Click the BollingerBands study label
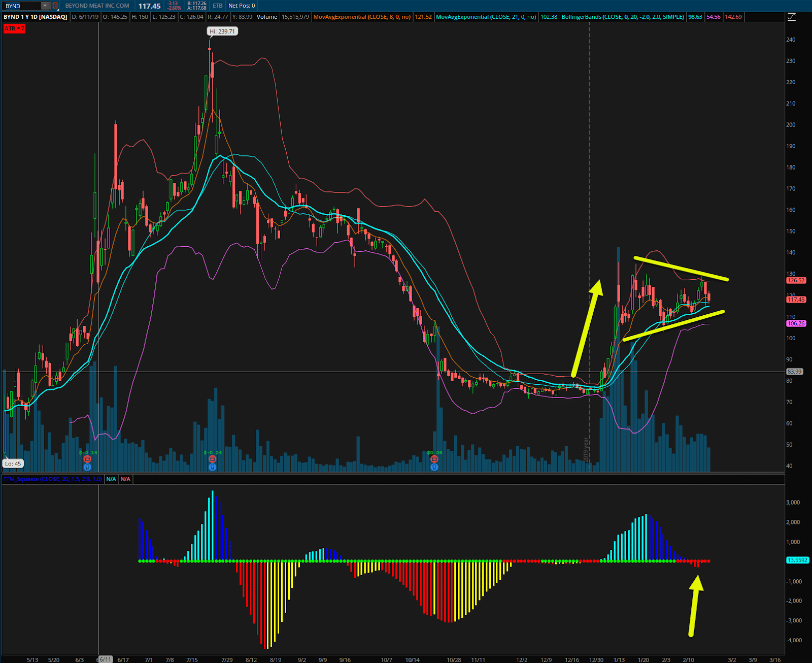 [x=623, y=17]
